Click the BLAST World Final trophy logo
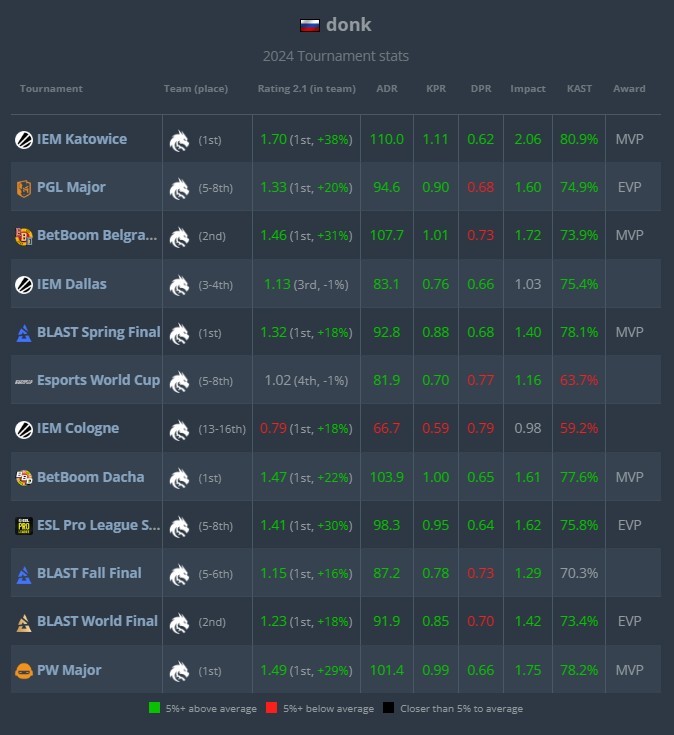 [x=24, y=623]
